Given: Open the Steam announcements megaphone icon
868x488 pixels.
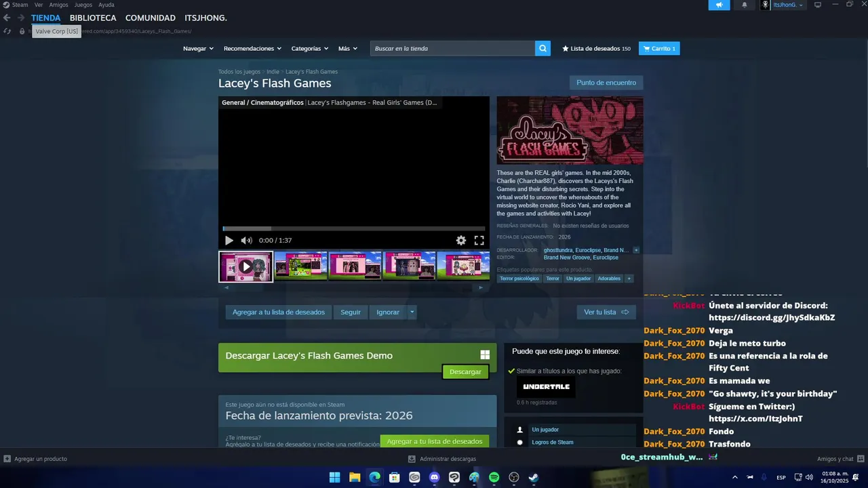Looking at the screenshot, I should point(719,5).
